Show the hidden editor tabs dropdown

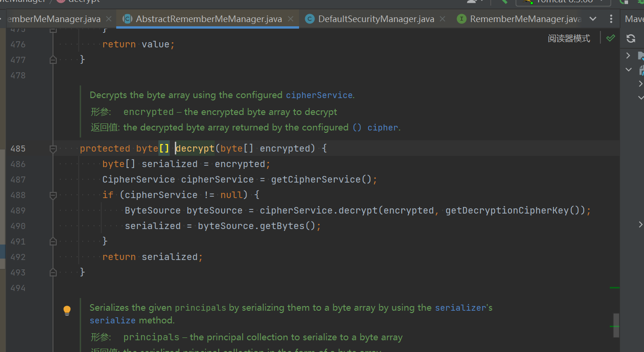click(x=593, y=19)
